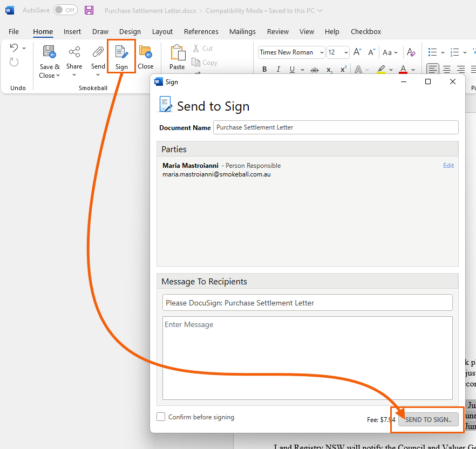476x449 pixels.
Task: Insert a numbered list
Action: click(454, 52)
